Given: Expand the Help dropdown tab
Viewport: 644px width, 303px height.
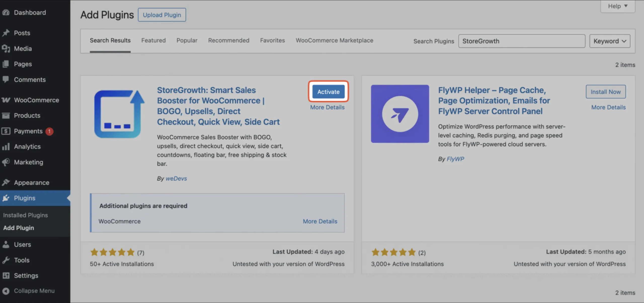Looking at the screenshot, I should click(618, 6).
